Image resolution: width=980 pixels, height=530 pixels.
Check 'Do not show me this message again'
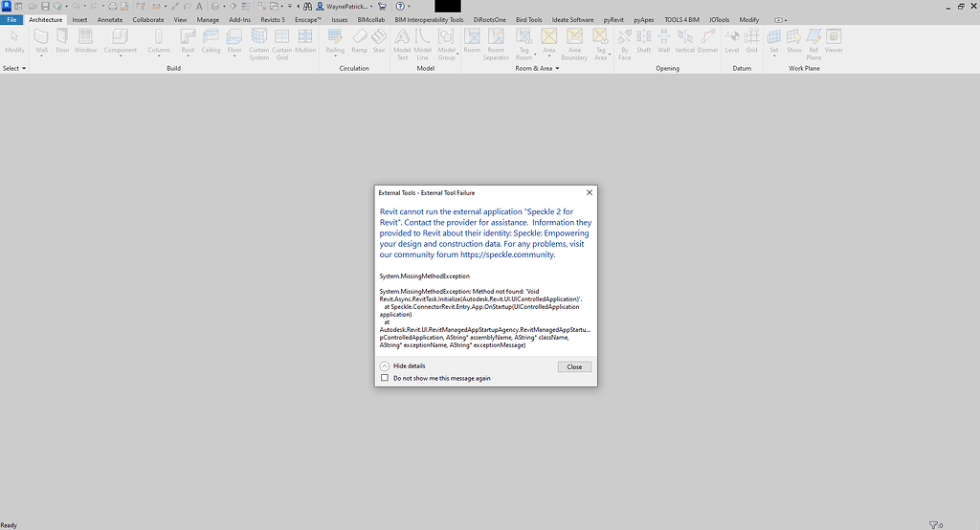pyautogui.click(x=385, y=378)
